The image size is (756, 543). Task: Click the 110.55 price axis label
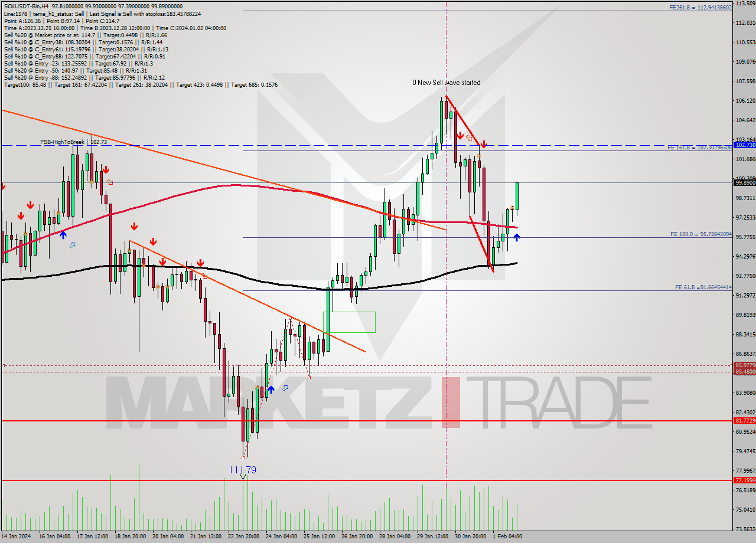[745, 42]
